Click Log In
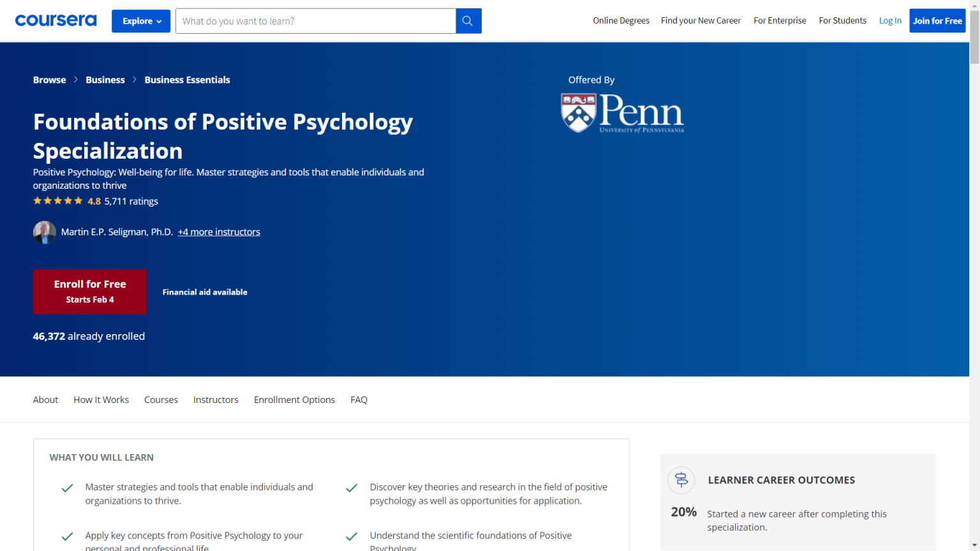 click(890, 20)
